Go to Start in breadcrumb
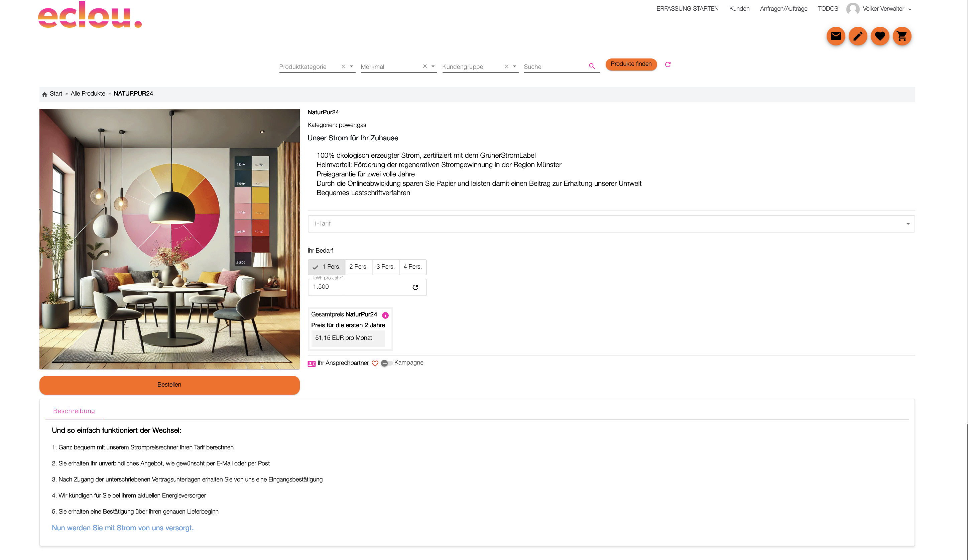The image size is (968, 560). pyautogui.click(x=56, y=94)
